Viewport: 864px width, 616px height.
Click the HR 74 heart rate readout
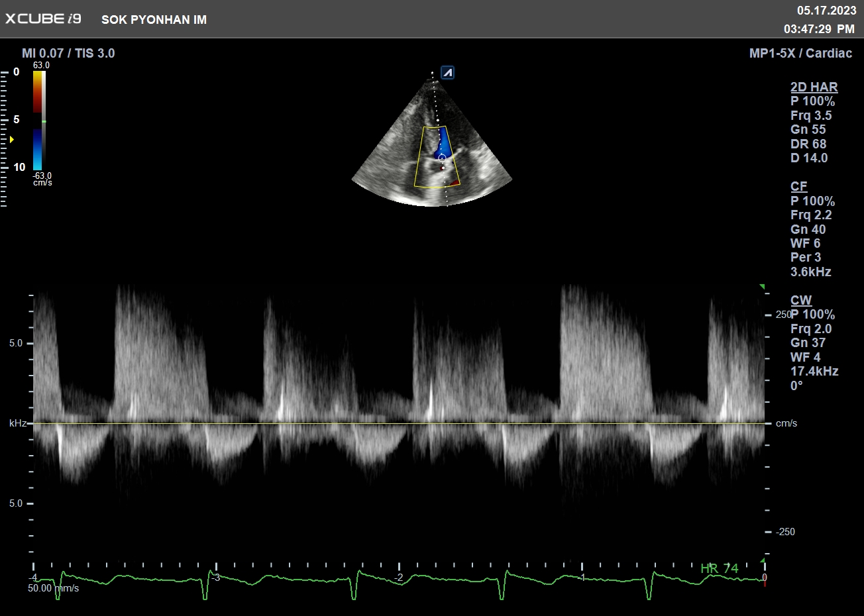click(x=719, y=568)
